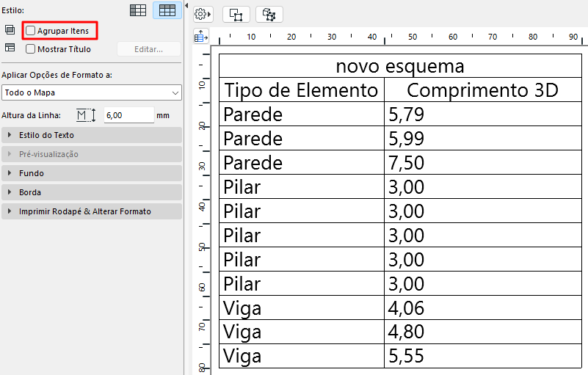
Task: Open the gear settings menu above the table
Action: (x=203, y=14)
